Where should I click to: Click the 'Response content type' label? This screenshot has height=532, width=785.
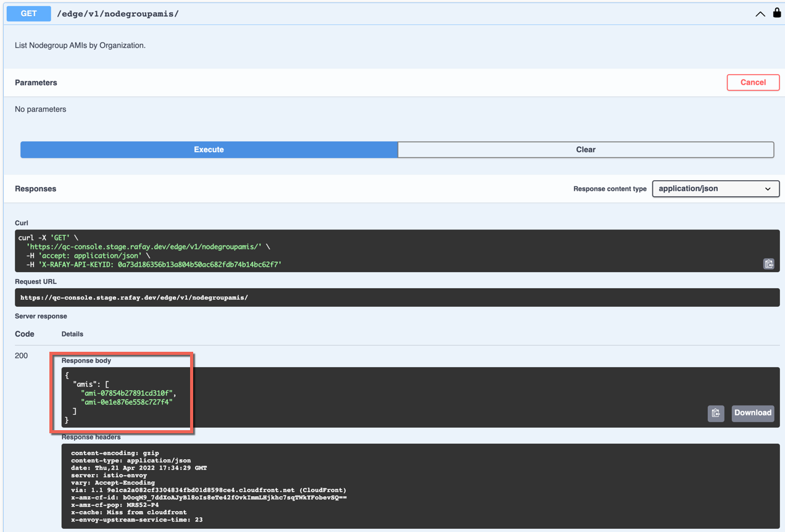[610, 189]
